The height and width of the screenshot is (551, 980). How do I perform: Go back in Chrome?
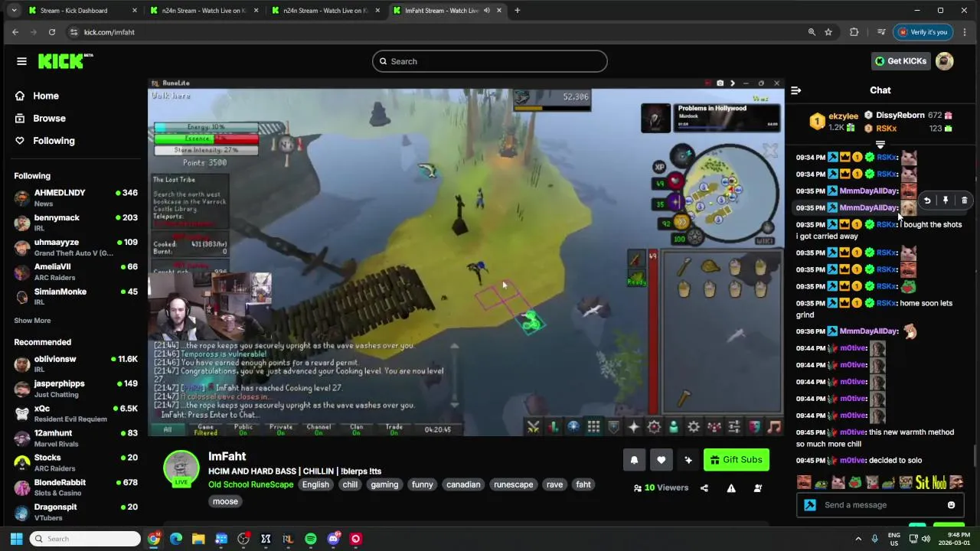pos(15,32)
